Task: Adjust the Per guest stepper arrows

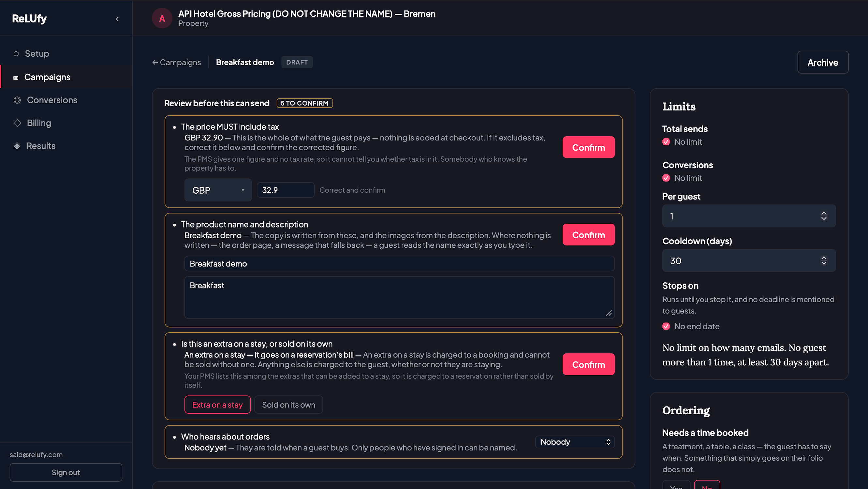Action: pos(824,216)
